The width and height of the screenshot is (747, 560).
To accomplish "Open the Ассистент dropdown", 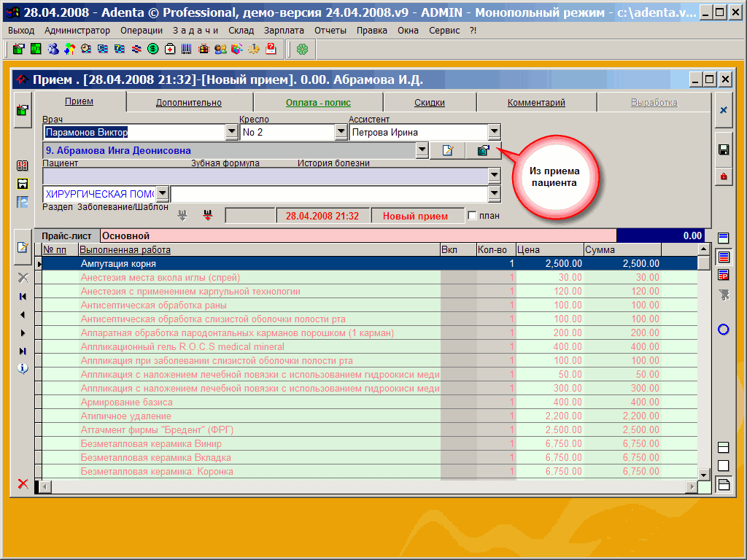I will (494, 132).
